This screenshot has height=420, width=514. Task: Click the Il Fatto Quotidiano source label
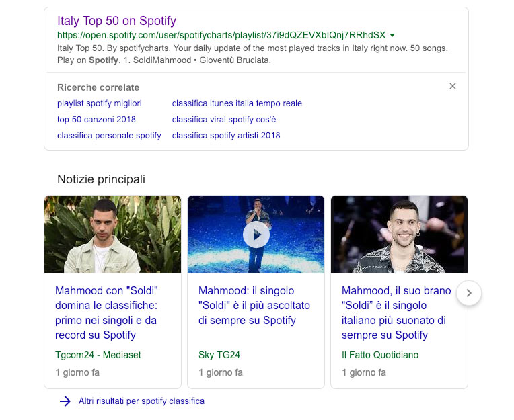pyautogui.click(x=380, y=355)
